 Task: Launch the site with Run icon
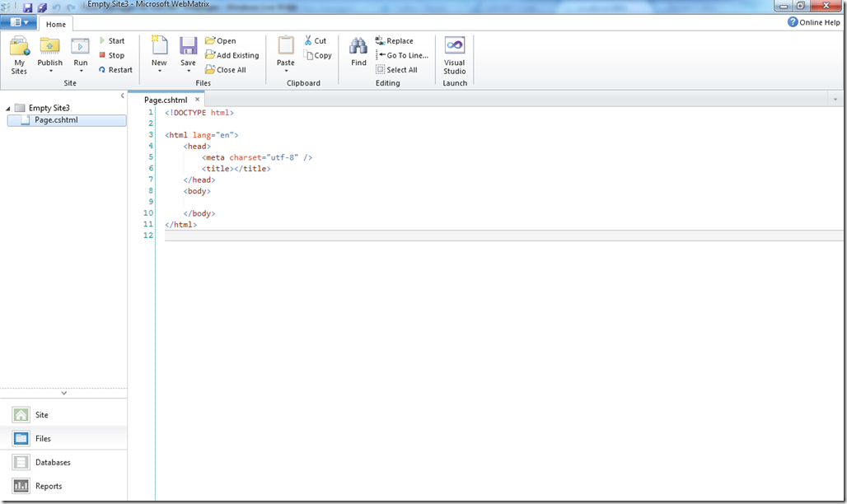pyautogui.click(x=81, y=46)
